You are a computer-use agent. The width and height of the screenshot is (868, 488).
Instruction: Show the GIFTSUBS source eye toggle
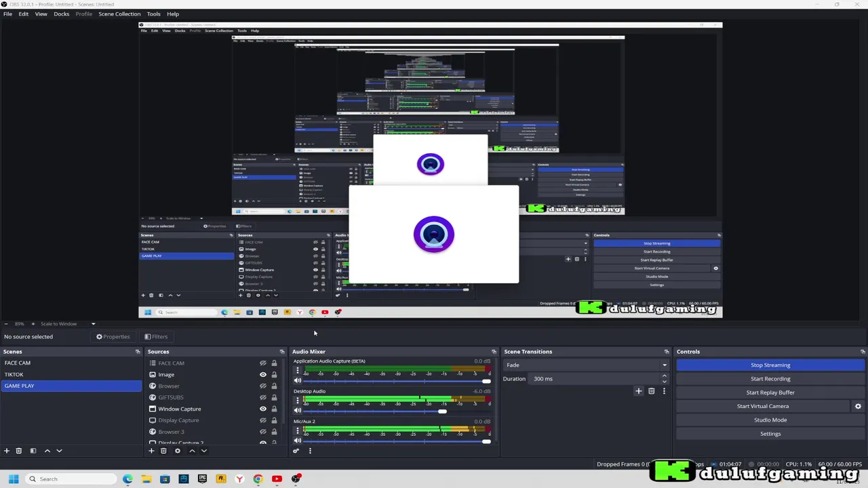pyautogui.click(x=263, y=397)
